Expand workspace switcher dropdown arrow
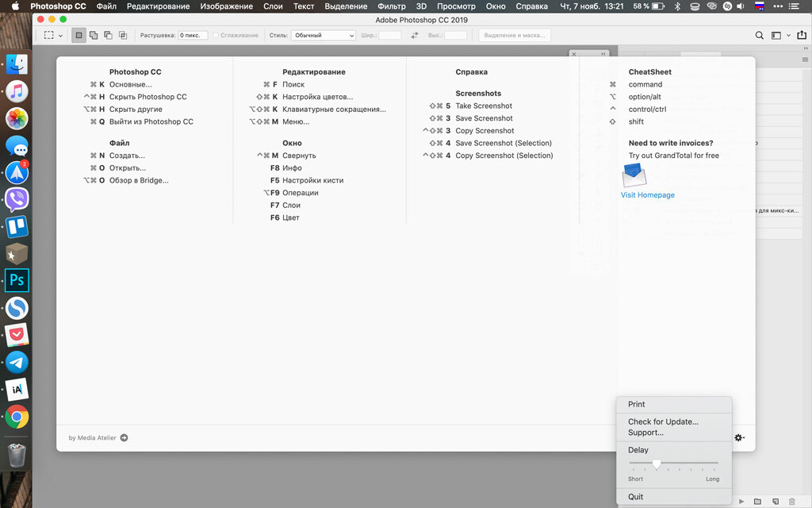 coord(788,35)
